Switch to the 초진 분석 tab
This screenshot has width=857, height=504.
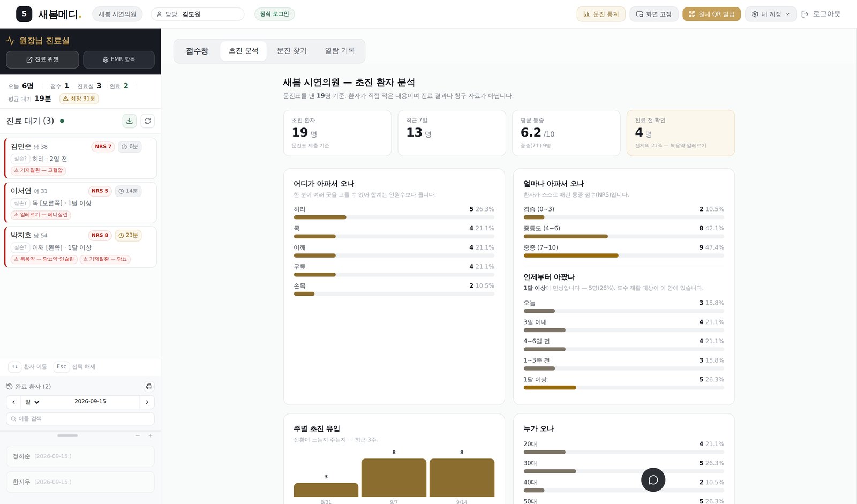click(243, 51)
